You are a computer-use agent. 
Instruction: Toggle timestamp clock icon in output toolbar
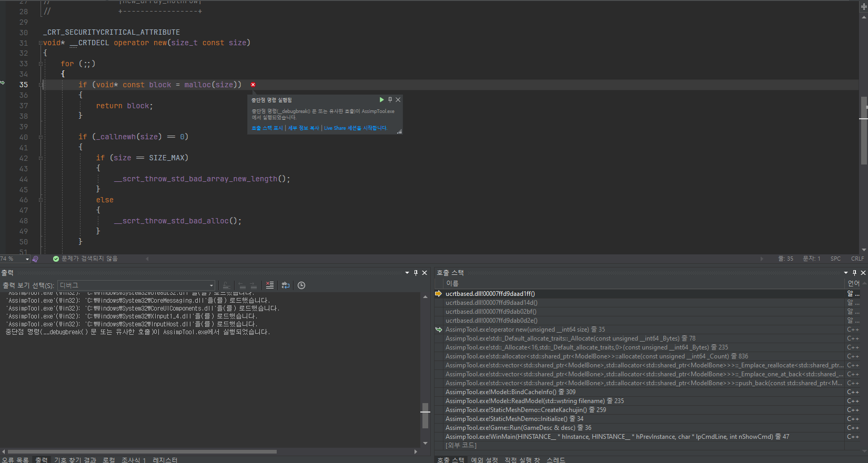(x=301, y=285)
